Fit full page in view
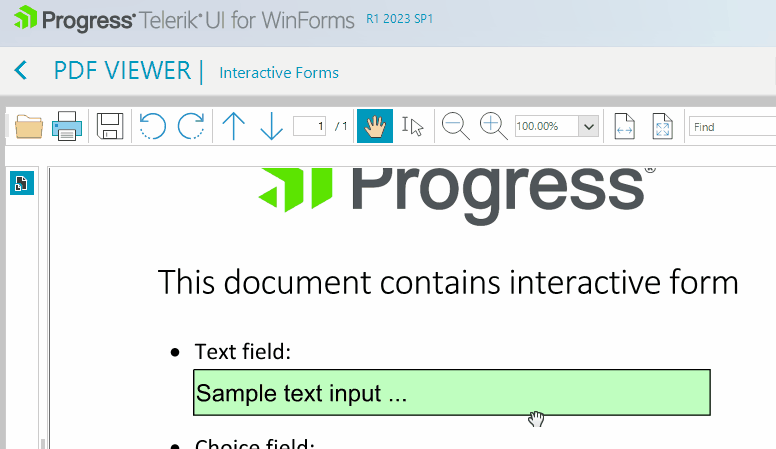The width and height of the screenshot is (776, 449). (663, 126)
